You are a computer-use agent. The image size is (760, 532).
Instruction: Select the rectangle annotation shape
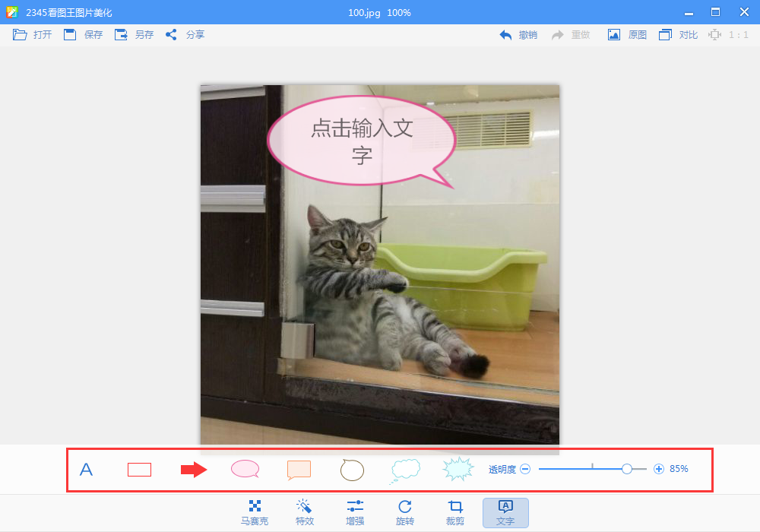pyautogui.click(x=139, y=469)
